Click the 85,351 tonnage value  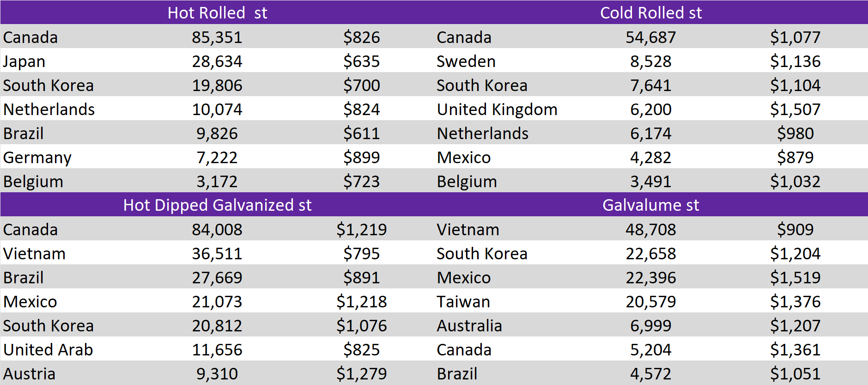point(217,37)
